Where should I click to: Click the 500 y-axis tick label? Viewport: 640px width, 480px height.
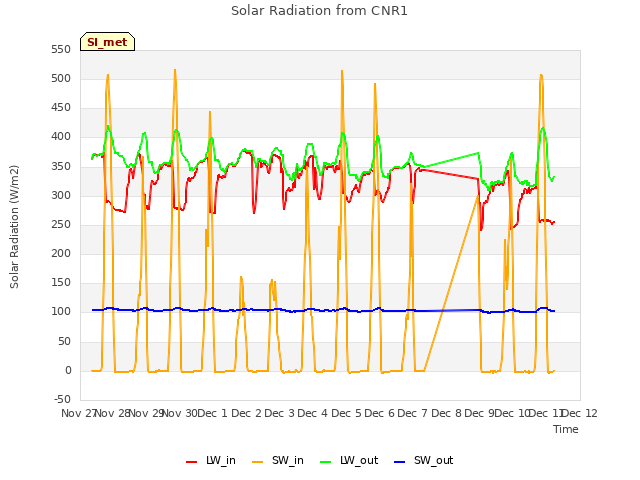click(61, 78)
